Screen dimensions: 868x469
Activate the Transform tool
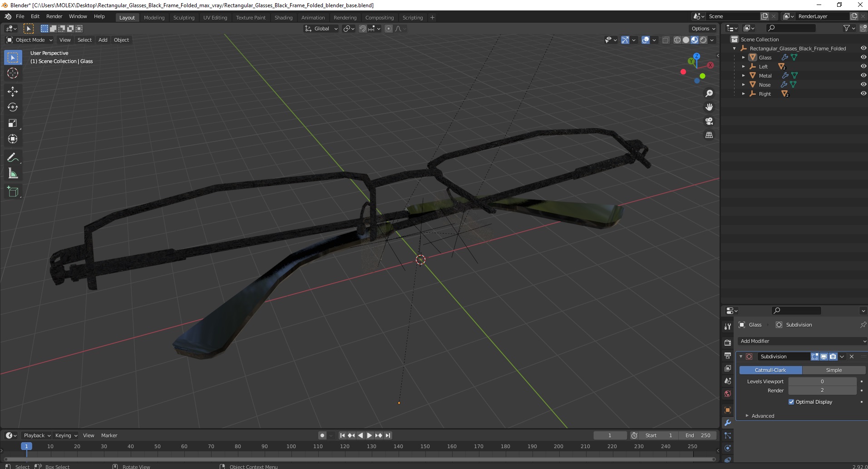click(x=13, y=139)
